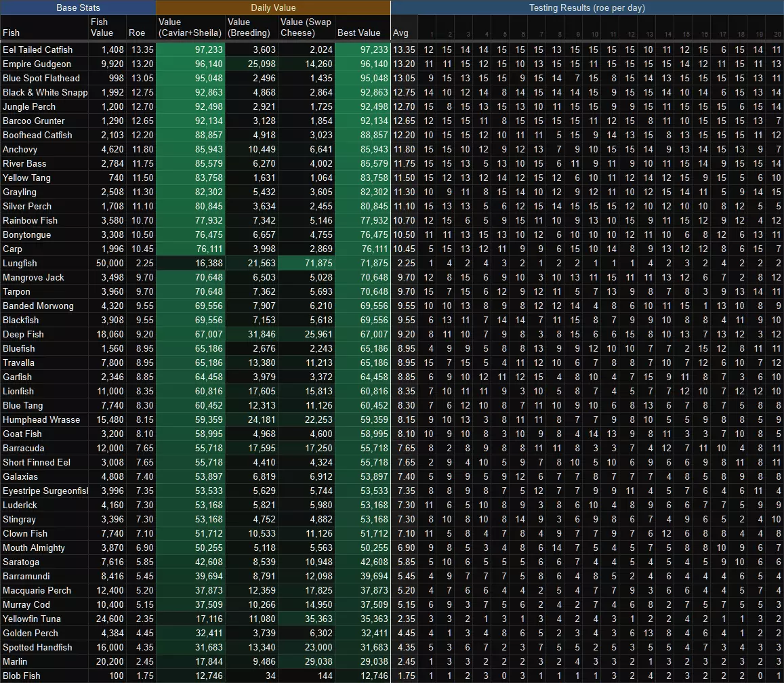The height and width of the screenshot is (683, 784).
Task: Select the 'Eel Tailed Catfish' name cell
Action: click(x=45, y=49)
